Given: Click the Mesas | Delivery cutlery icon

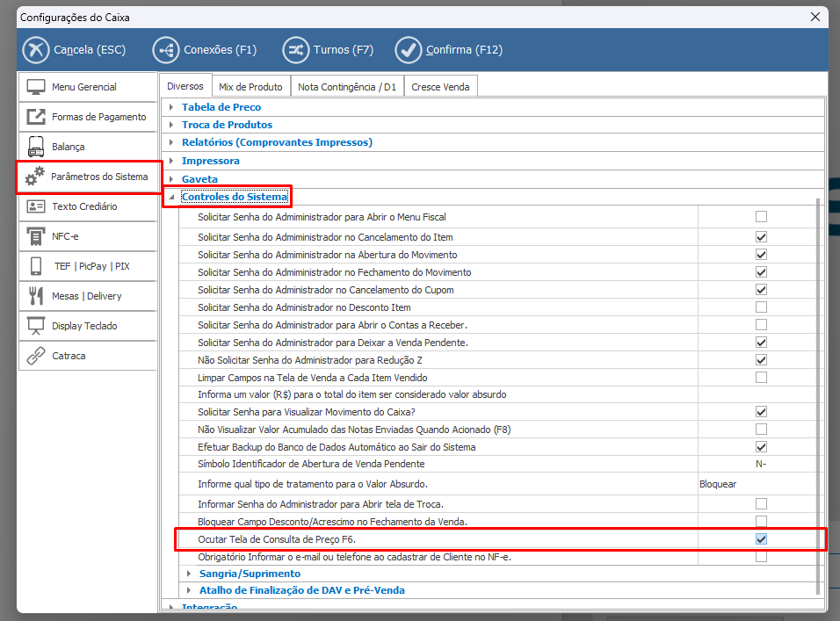Looking at the screenshot, I should pos(36,296).
